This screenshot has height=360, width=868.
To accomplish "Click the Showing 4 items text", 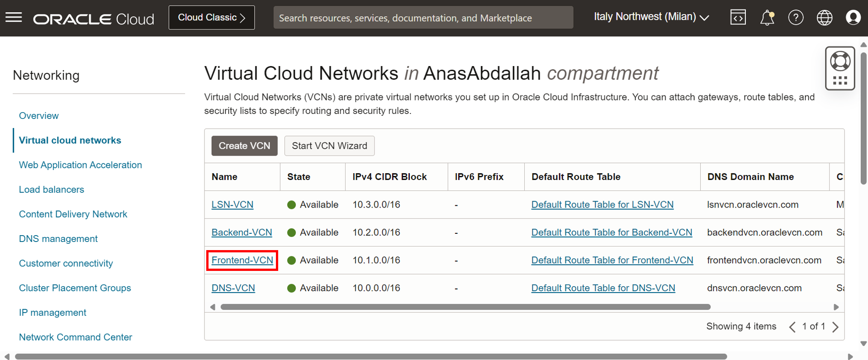I will pos(741,327).
